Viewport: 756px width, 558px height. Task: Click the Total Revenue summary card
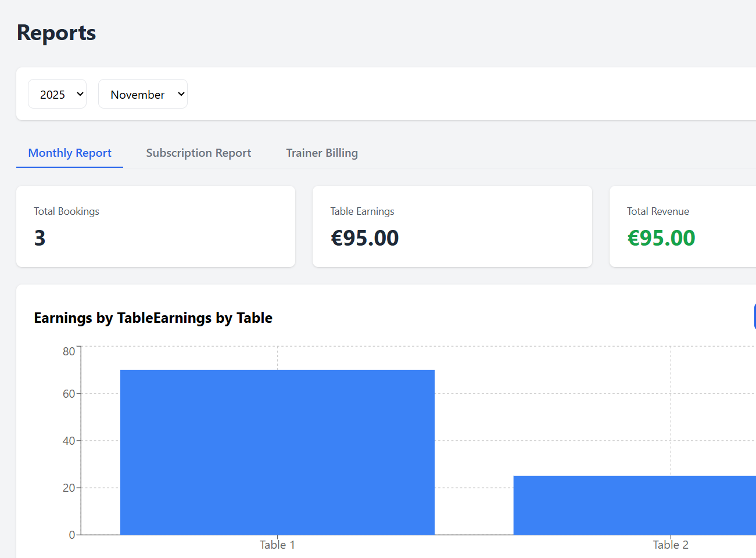[686, 226]
